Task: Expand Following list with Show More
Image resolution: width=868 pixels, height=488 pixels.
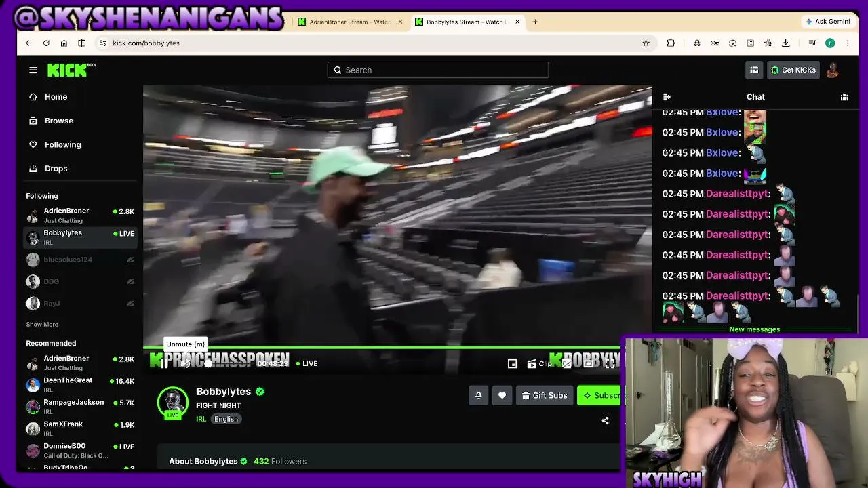Action: 42,325
